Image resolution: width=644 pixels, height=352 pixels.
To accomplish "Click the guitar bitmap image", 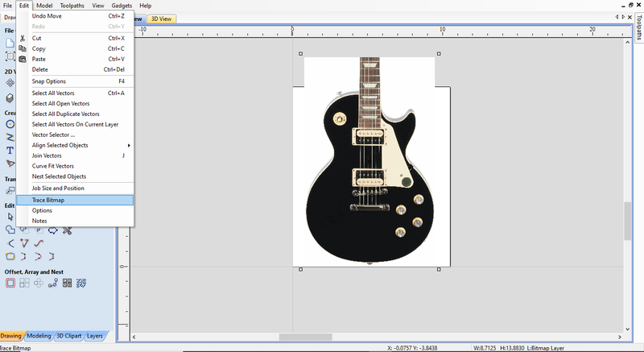I will click(371, 161).
